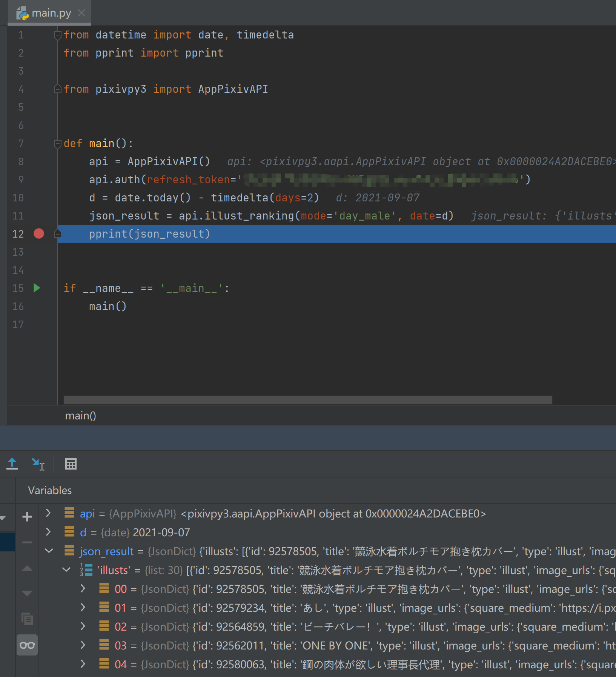
Task: Toggle the Show Watches glasses icon
Action: click(27, 645)
